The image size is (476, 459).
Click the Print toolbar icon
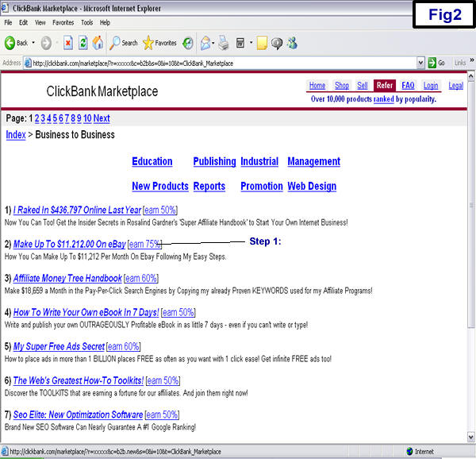(224, 43)
